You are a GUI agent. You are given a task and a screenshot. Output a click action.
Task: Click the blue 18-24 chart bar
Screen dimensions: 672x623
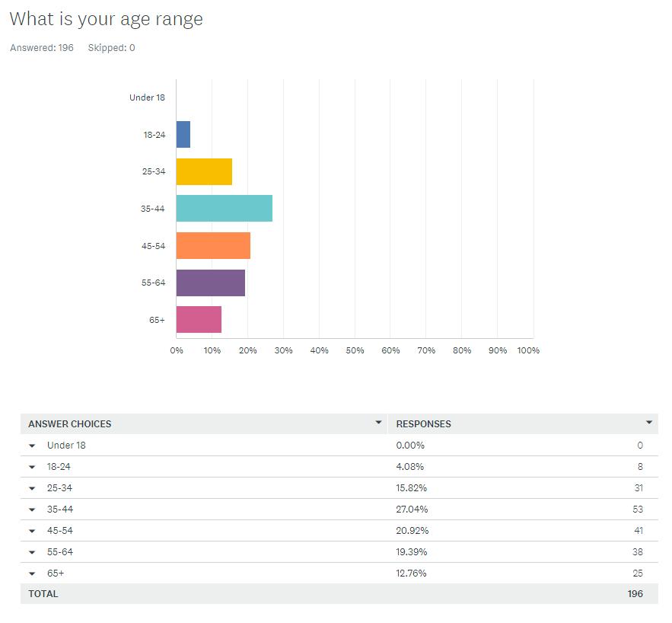tap(183, 135)
